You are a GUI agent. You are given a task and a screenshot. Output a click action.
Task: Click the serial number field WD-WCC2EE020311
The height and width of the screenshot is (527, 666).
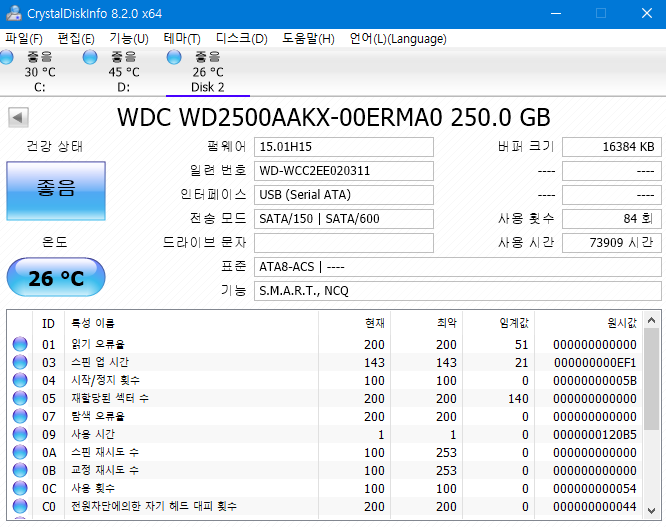pyautogui.click(x=344, y=171)
